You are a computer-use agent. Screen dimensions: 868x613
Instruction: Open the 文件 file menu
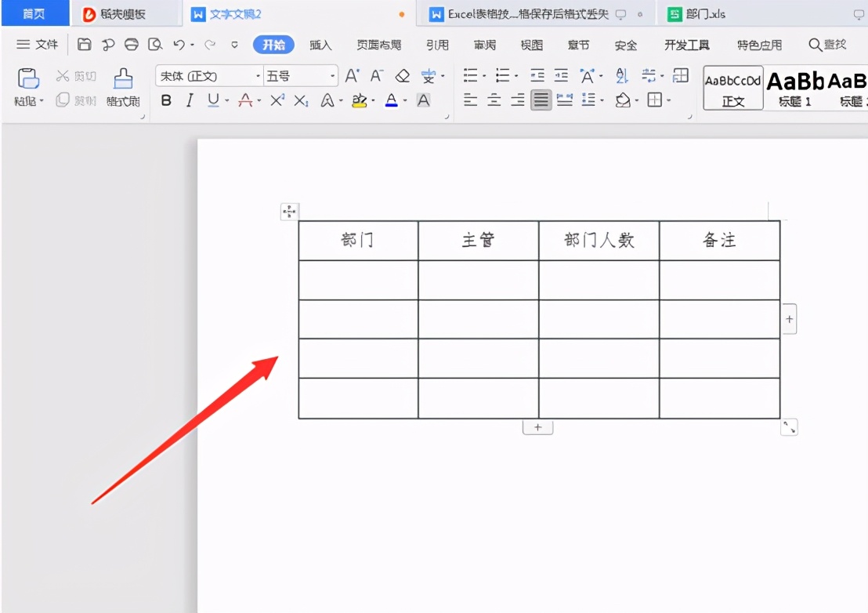[37, 45]
